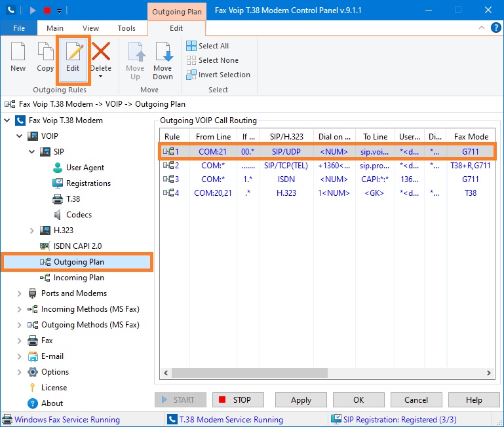Select routing rule 4 H.323 row

[x=327, y=193]
